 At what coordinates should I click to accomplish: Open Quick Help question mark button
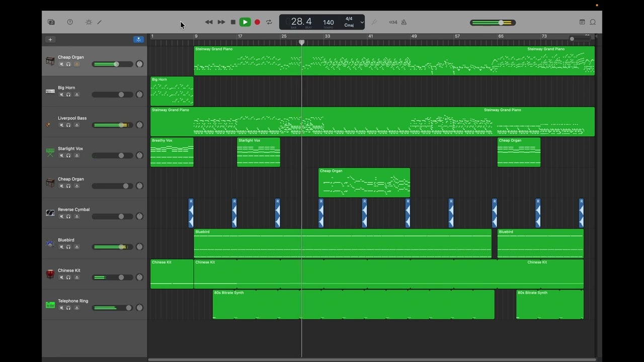70,22
